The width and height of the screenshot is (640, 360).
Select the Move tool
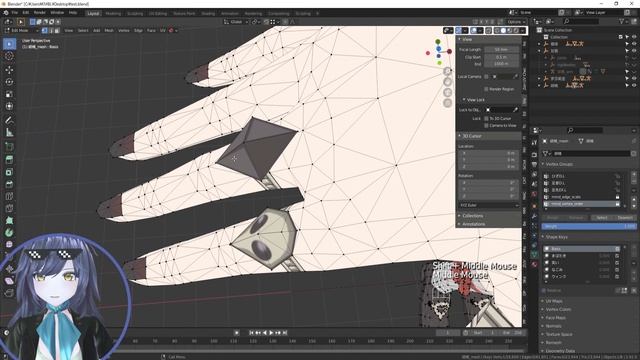[x=9, y=70]
